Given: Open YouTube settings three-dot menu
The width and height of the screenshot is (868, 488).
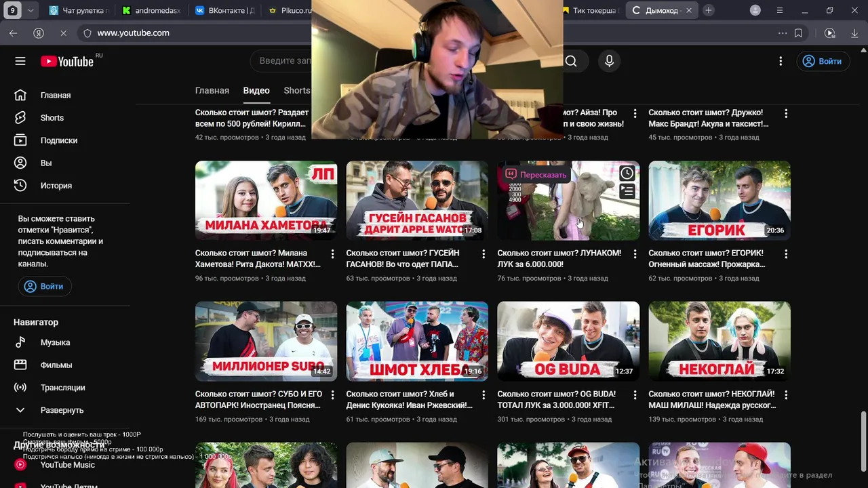Looking at the screenshot, I should coord(781,61).
